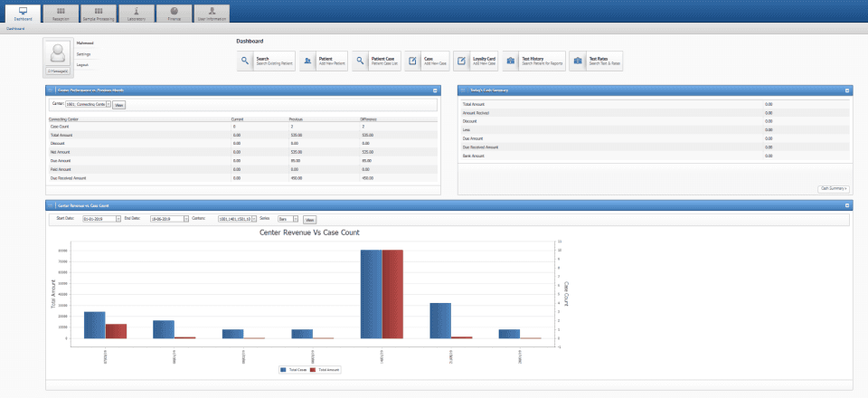Open Test History briefcase icon
The image size is (868, 398).
(510, 61)
